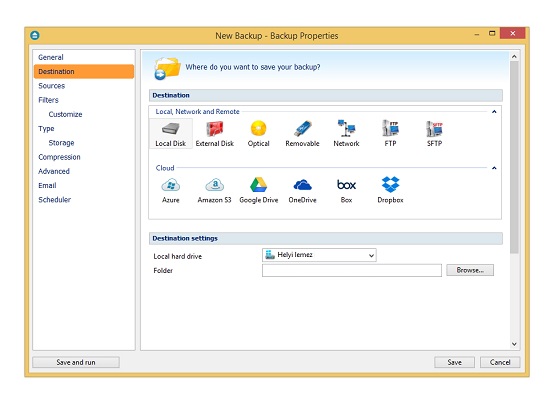Choose the Optical disc destination
The width and height of the screenshot is (550, 408).
point(259,133)
